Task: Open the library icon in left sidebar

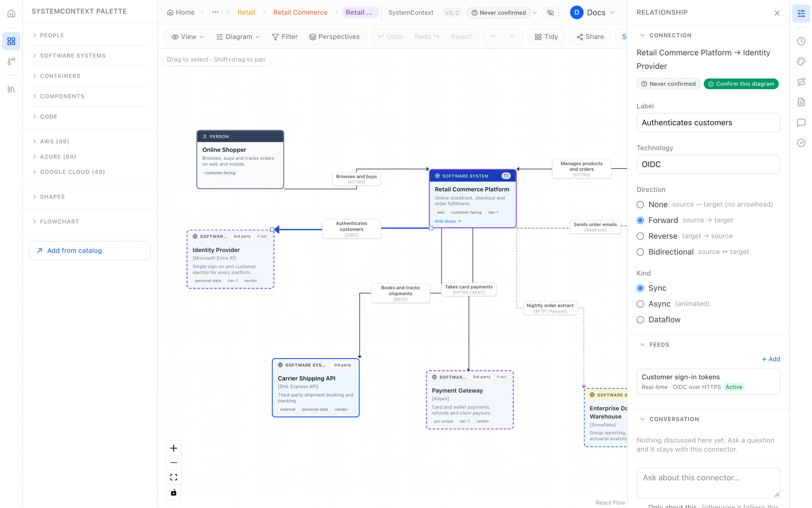Action: 11,89
